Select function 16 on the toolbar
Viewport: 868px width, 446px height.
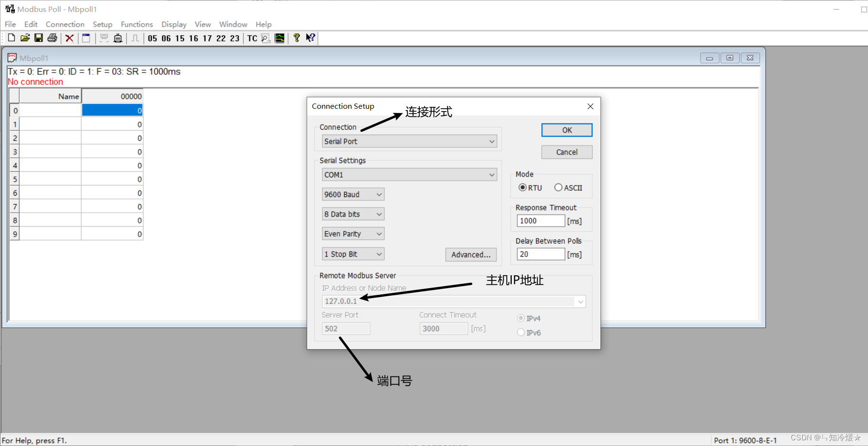[x=194, y=38]
